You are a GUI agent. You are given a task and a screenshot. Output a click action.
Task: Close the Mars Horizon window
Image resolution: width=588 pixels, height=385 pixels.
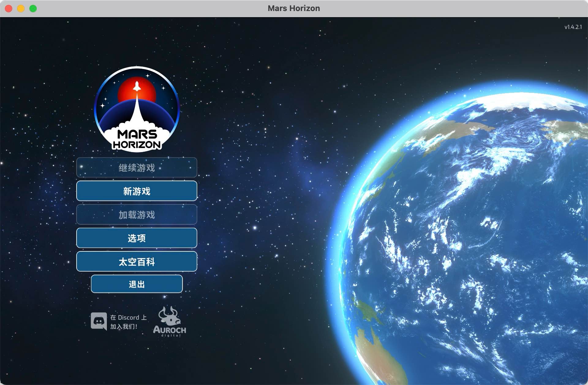point(9,9)
